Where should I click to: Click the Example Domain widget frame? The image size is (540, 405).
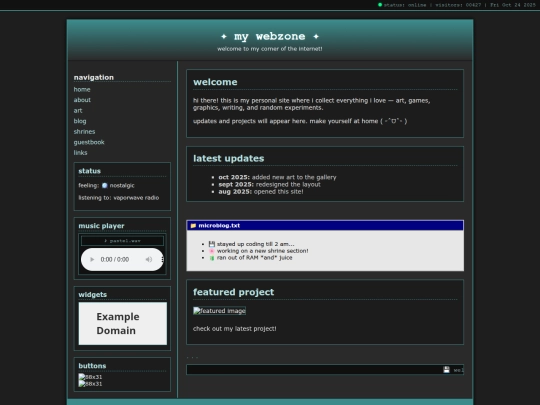tap(123, 323)
